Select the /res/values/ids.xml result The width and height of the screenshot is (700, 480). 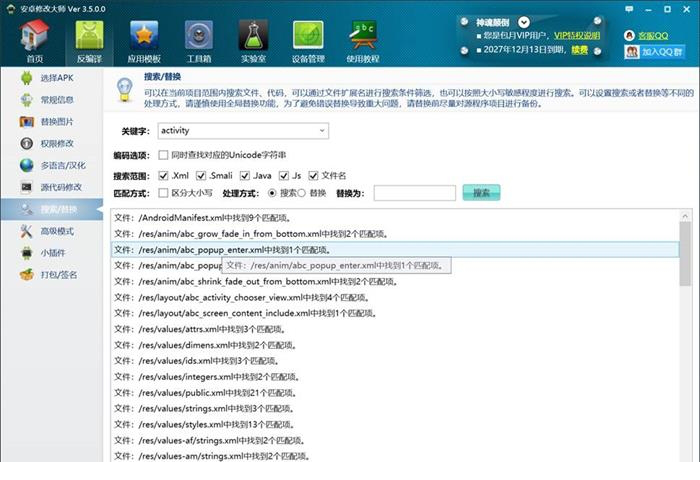(395, 361)
